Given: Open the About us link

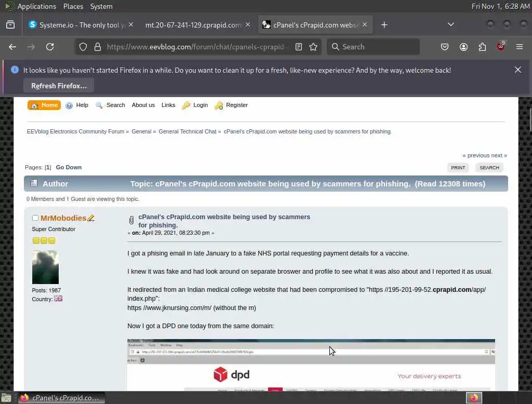Looking at the screenshot, I should (x=143, y=105).
